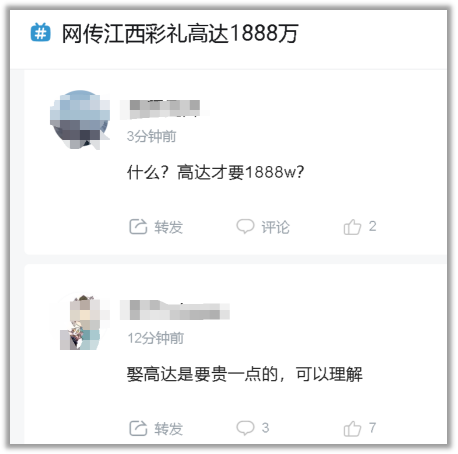Image resolution: width=458 pixels, height=454 pixels.
Task: Click the first commenter's pixelated avatar
Action: click(x=80, y=119)
